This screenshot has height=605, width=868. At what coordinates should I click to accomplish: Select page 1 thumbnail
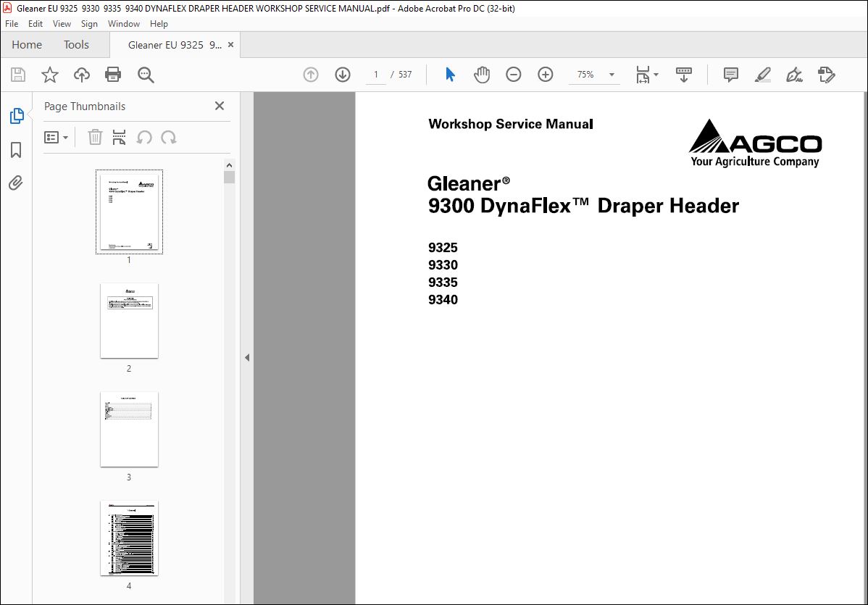point(129,212)
